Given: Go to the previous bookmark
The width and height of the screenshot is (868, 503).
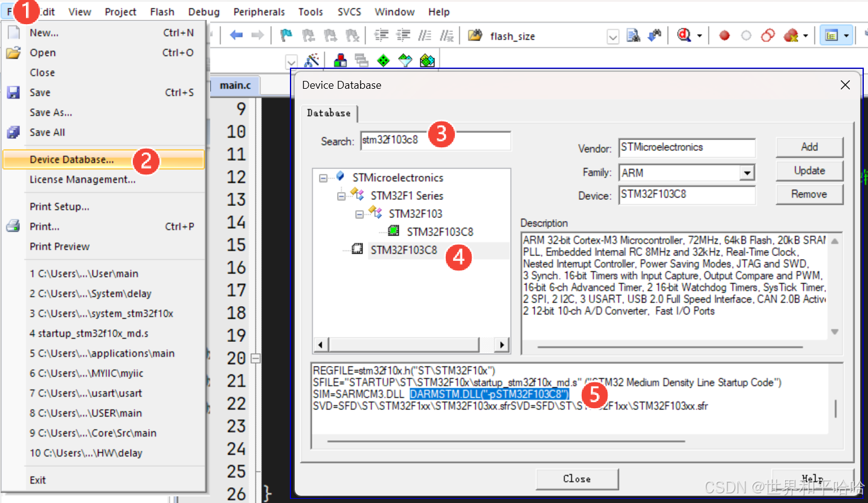Looking at the screenshot, I should click(x=308, y=36).
